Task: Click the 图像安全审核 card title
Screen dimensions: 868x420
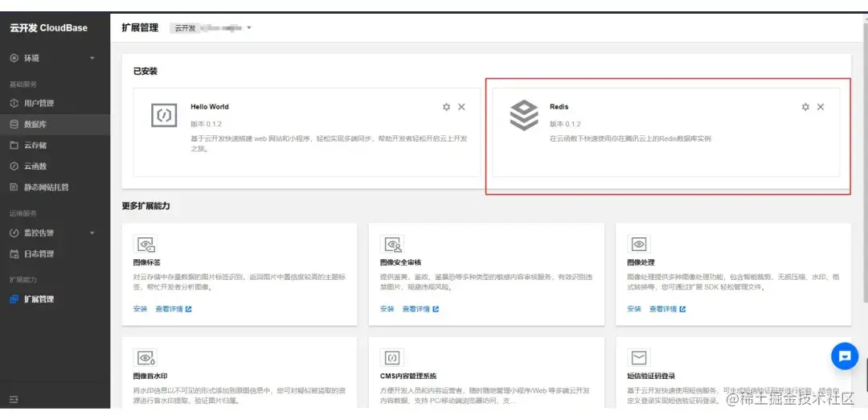Action: coord(400,262)
